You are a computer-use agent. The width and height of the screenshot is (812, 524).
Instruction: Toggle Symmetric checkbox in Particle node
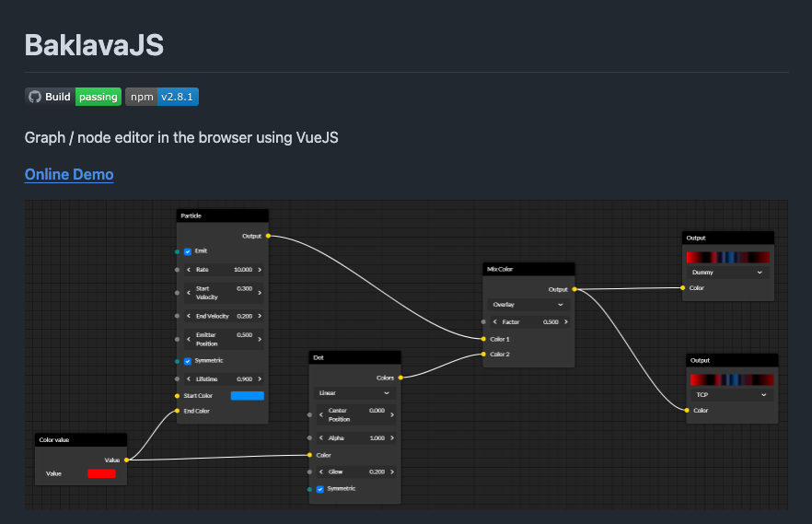pos(188,361)
